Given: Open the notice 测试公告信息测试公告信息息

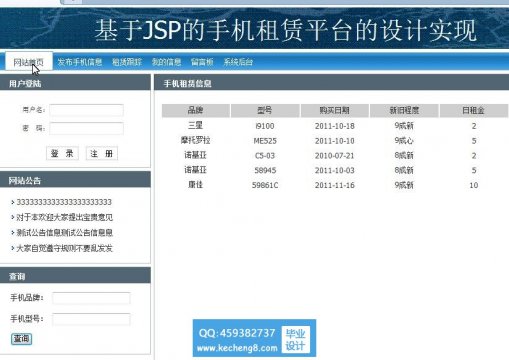Looking at the screenshot, I should coord(65,233).
